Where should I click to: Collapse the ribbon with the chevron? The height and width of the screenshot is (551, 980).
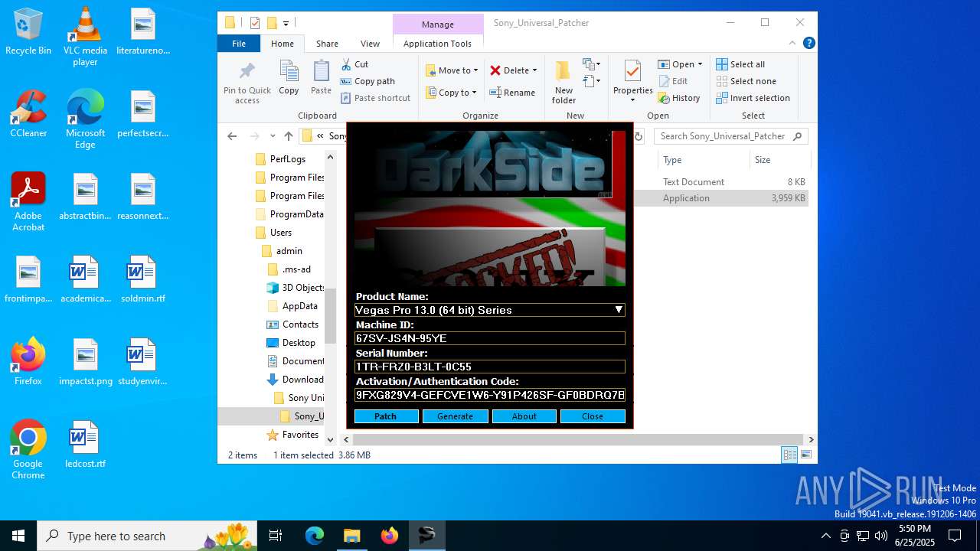click(794, 44)
